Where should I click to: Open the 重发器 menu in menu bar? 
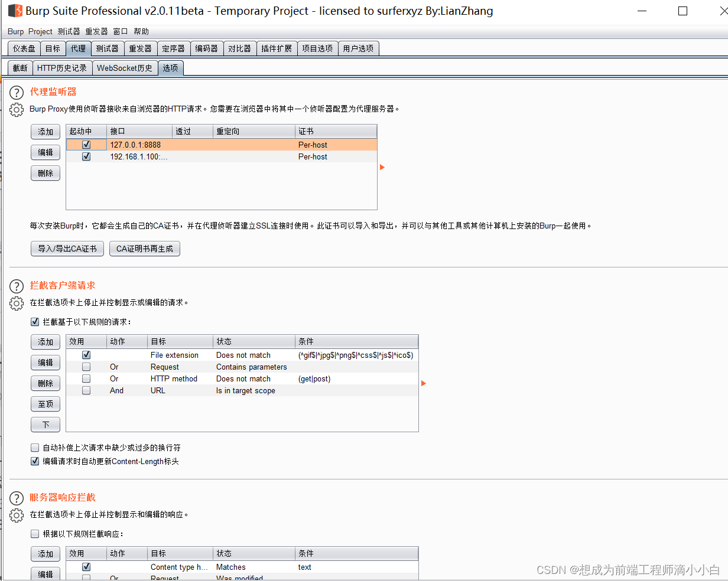tap(96, 32)
